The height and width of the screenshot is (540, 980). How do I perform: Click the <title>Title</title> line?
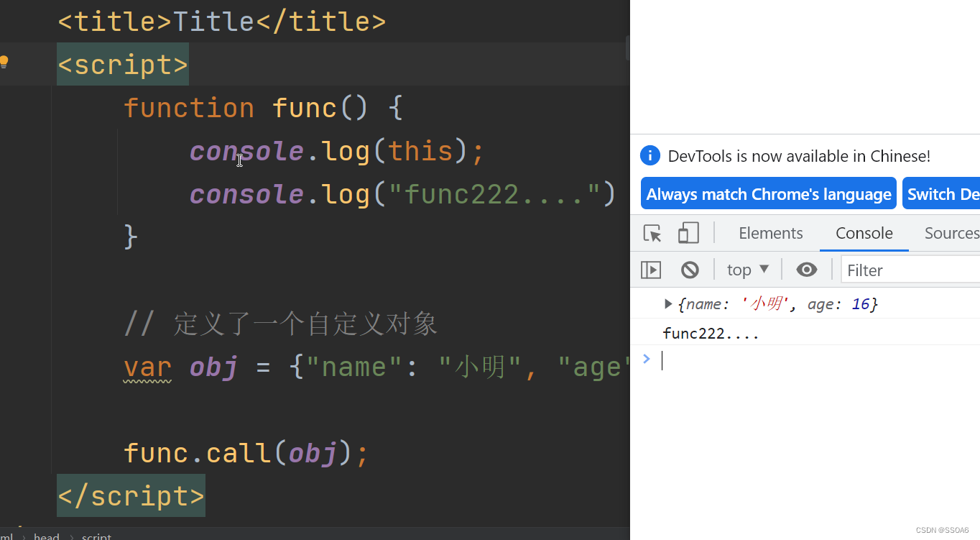[222, 22]
